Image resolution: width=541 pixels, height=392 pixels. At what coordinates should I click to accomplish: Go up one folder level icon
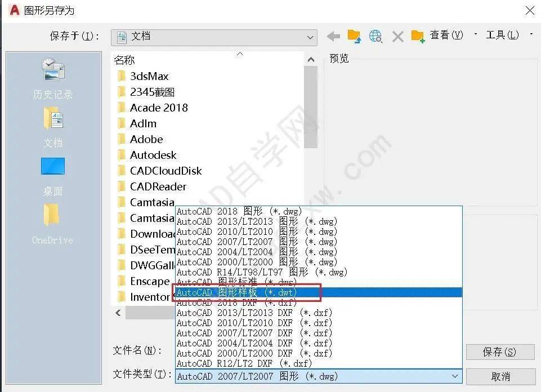click(354, 36)
